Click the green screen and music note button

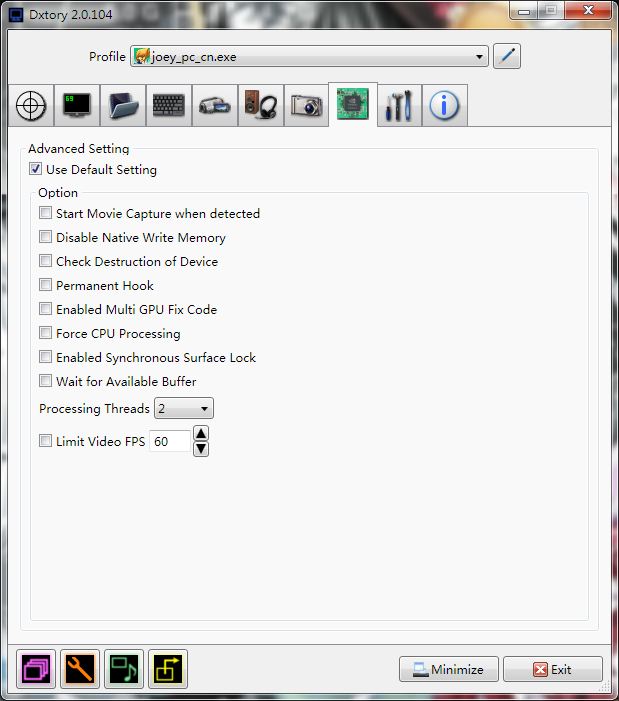[x=124, y=669]
